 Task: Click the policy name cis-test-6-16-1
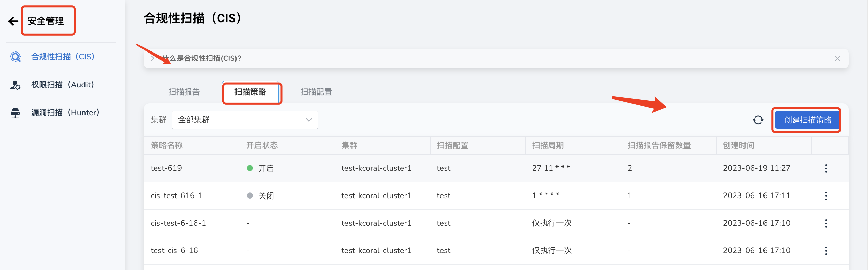coord(178,223)
